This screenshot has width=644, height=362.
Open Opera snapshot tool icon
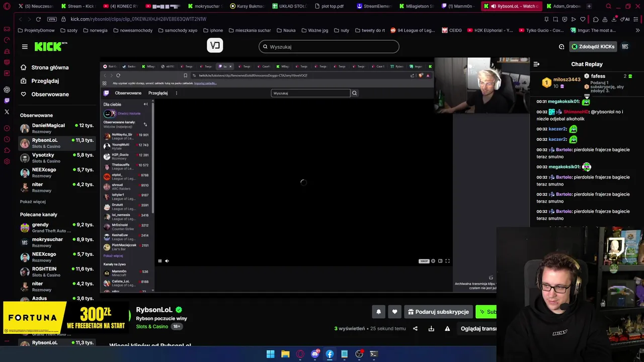tap(555, 19)
